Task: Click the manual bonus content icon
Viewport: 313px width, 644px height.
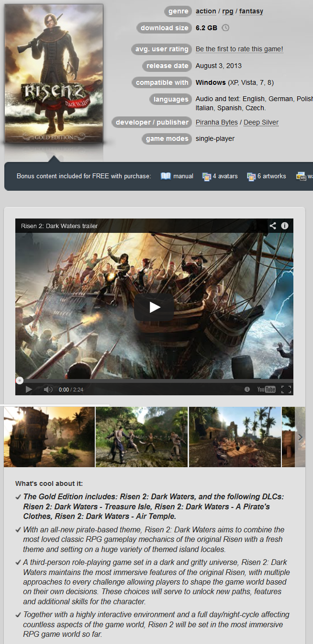Action: (x=166, y=176)
